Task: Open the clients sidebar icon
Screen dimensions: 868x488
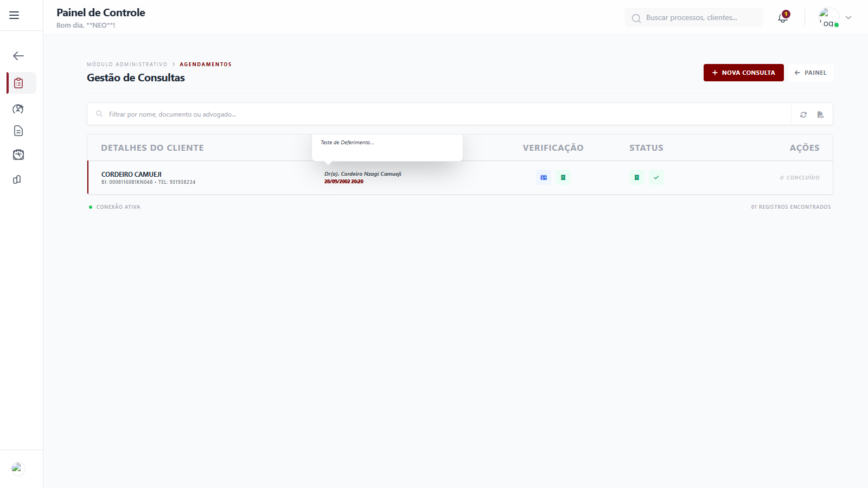Action: coord(18,109)
